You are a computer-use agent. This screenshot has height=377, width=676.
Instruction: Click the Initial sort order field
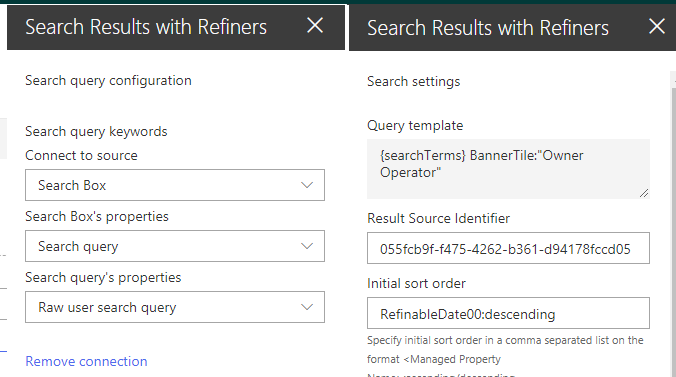click(508, 313)
